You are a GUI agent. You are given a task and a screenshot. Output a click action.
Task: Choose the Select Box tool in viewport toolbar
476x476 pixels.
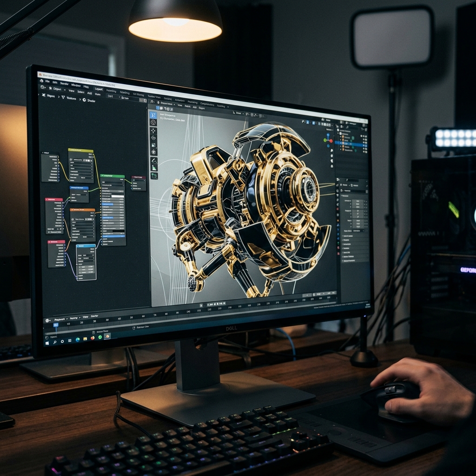pos(153,115)
